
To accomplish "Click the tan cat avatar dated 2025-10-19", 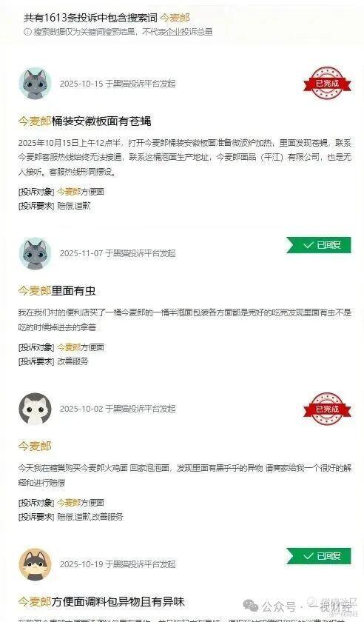I will pyautogui.click(x=35, y=564).
